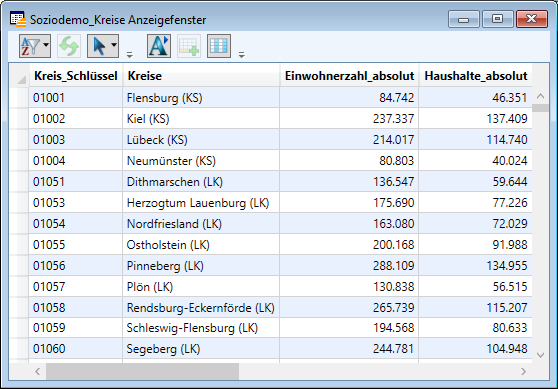Click the green refresh arrows icon
Screen dimensions: 558x389
pos(69,46)
